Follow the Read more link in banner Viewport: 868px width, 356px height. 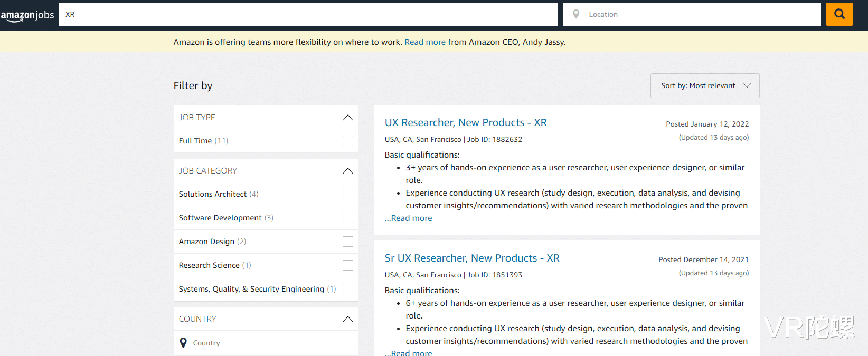coord(424,42)
